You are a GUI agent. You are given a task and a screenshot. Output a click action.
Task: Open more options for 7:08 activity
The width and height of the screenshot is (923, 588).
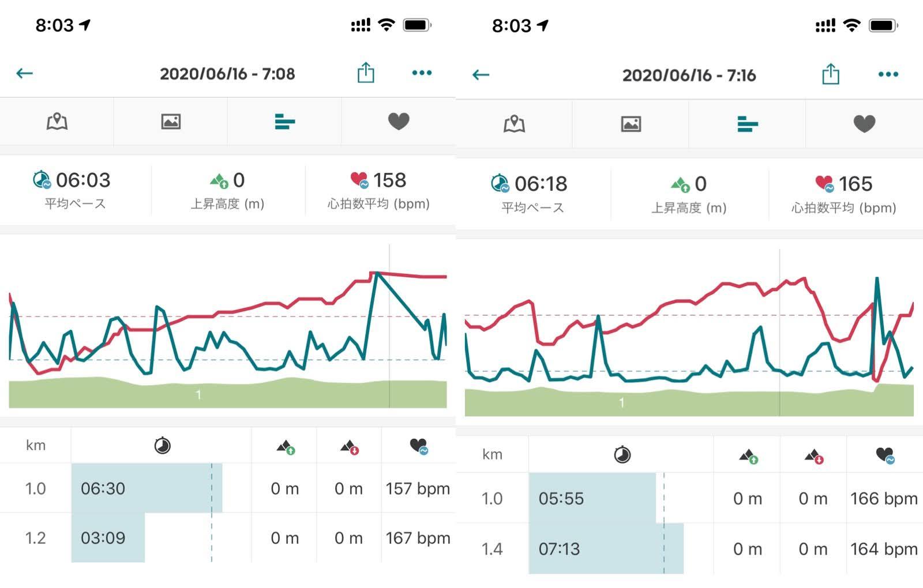click(422, 73)
